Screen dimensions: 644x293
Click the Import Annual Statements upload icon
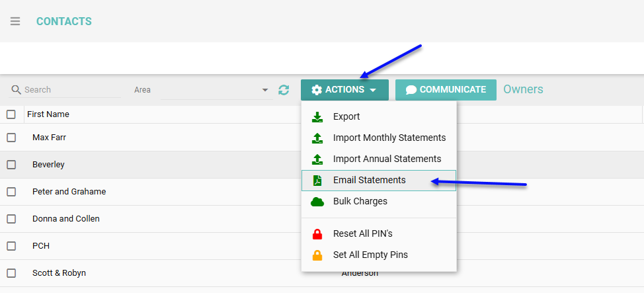click(318, 159)
